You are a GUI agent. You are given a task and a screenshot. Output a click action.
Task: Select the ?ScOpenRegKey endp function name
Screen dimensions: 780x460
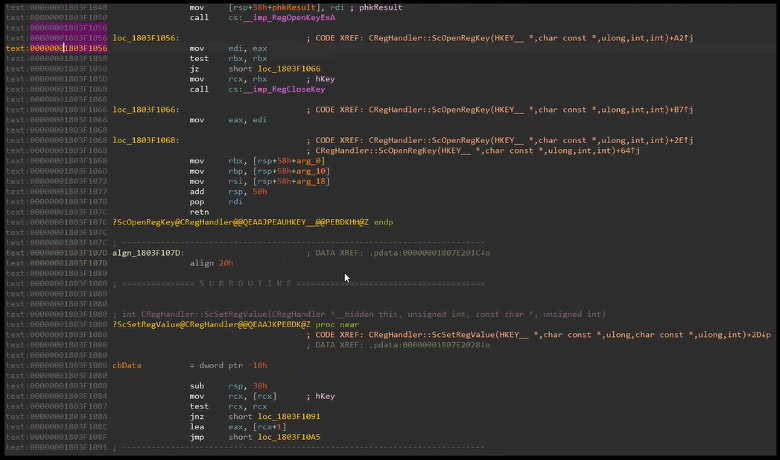[x=240, y=222]
